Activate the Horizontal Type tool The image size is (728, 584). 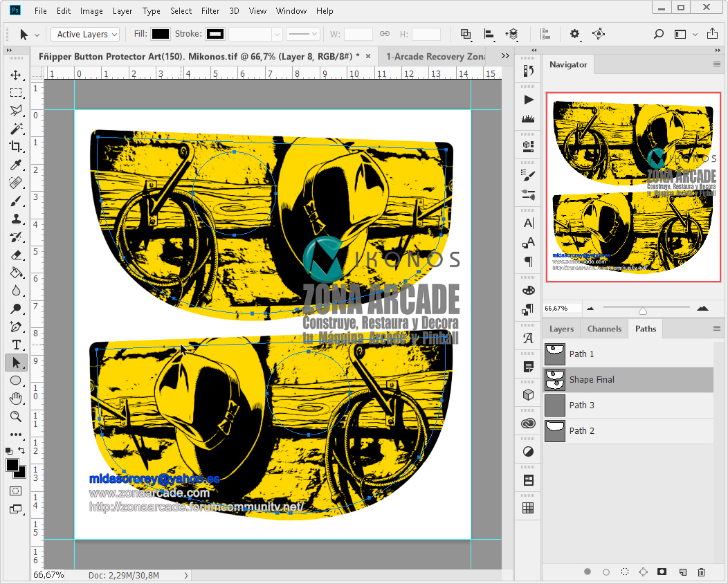tap(16, 345)
